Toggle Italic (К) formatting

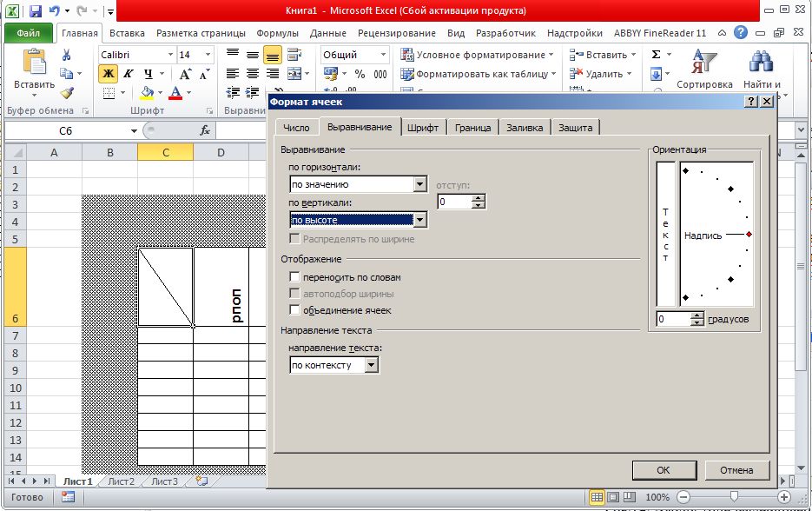pos(128,74)
